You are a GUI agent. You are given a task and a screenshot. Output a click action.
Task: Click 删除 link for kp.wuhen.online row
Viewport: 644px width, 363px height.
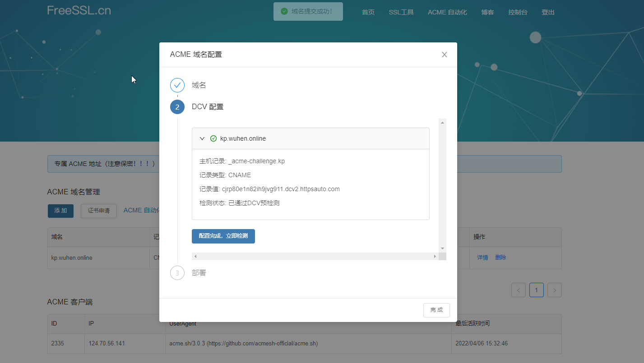click(x=500, y=257)
